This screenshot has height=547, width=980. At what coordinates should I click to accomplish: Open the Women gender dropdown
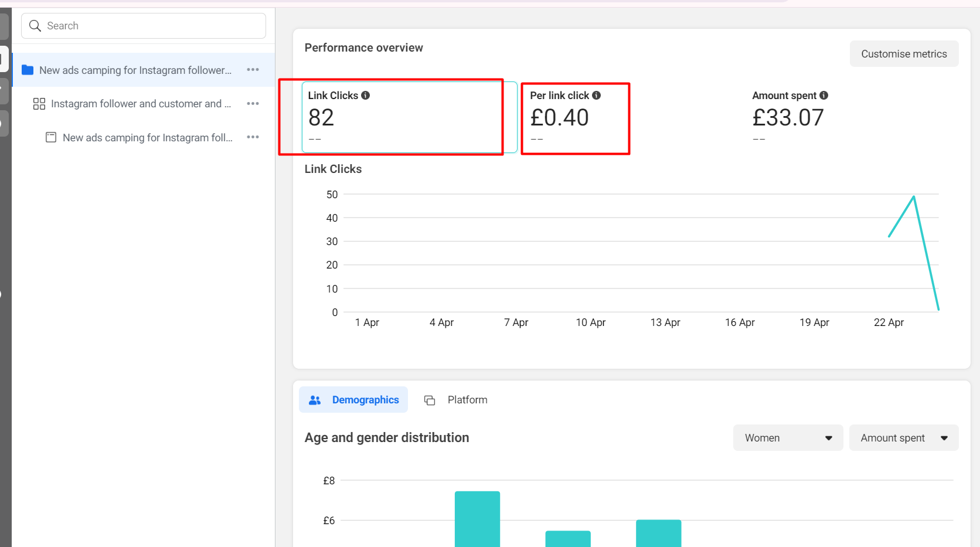(788, 438)
